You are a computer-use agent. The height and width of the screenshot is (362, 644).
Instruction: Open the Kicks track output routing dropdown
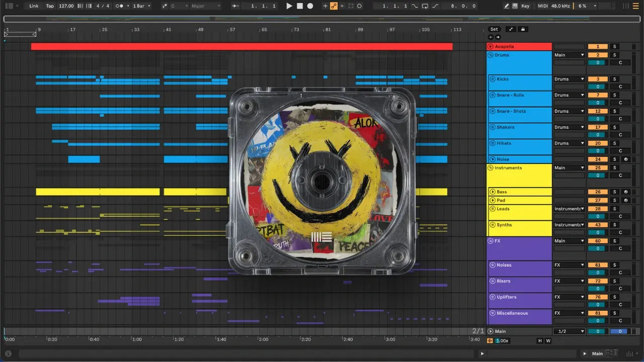[569, 79]
